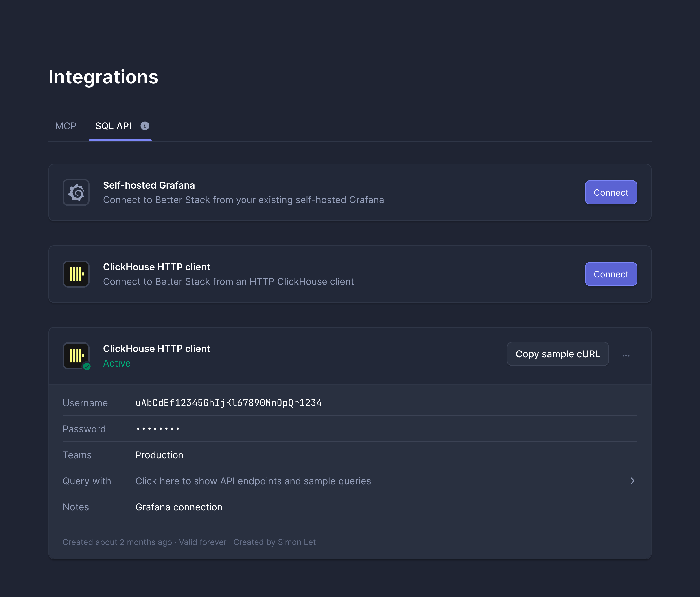Click the active ClickHouse client logo icon

(76, 356)
